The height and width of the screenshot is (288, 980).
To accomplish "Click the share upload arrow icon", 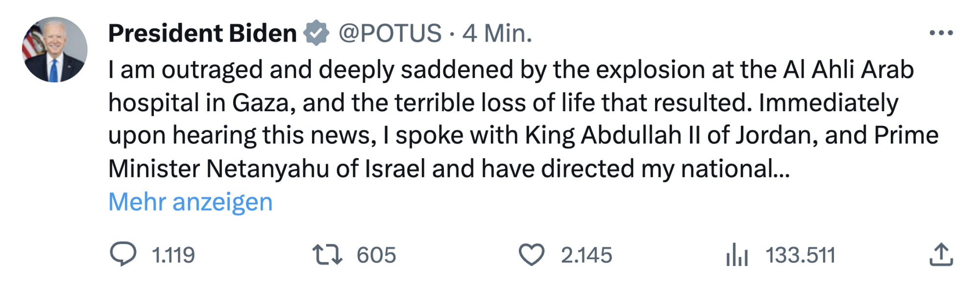I will point(941,255).
